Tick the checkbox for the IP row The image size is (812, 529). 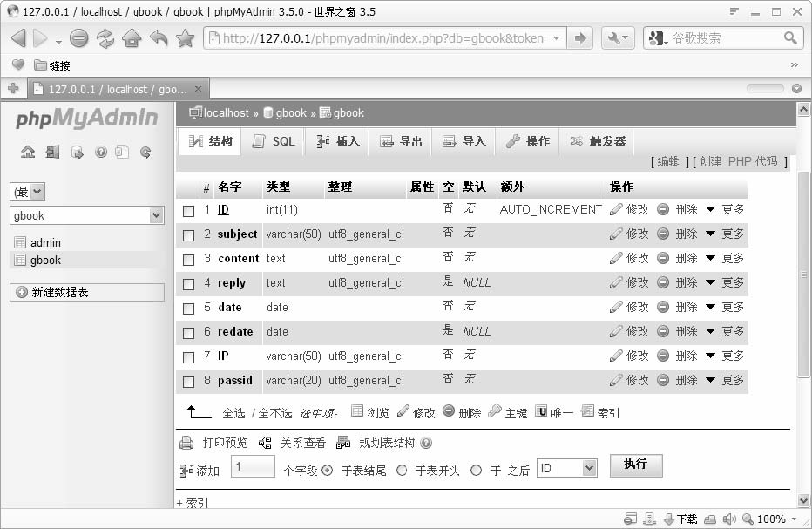(x=188, y=357)
